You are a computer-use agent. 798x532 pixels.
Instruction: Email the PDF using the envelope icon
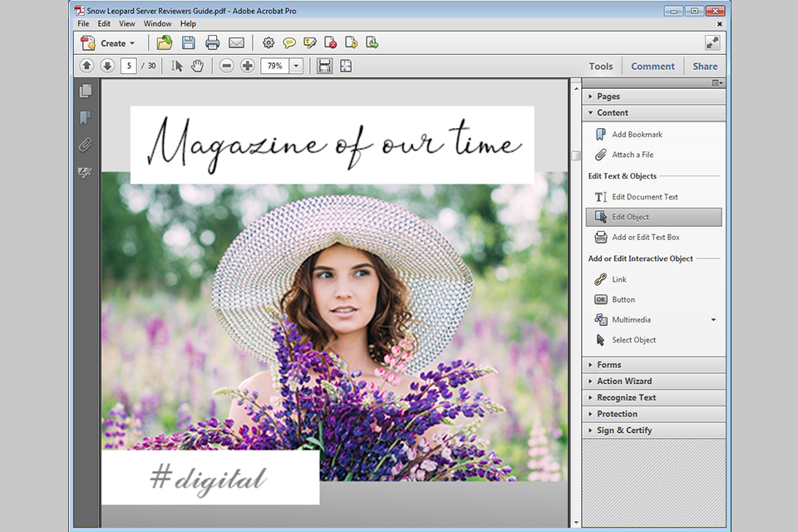[x=236, y=43]
